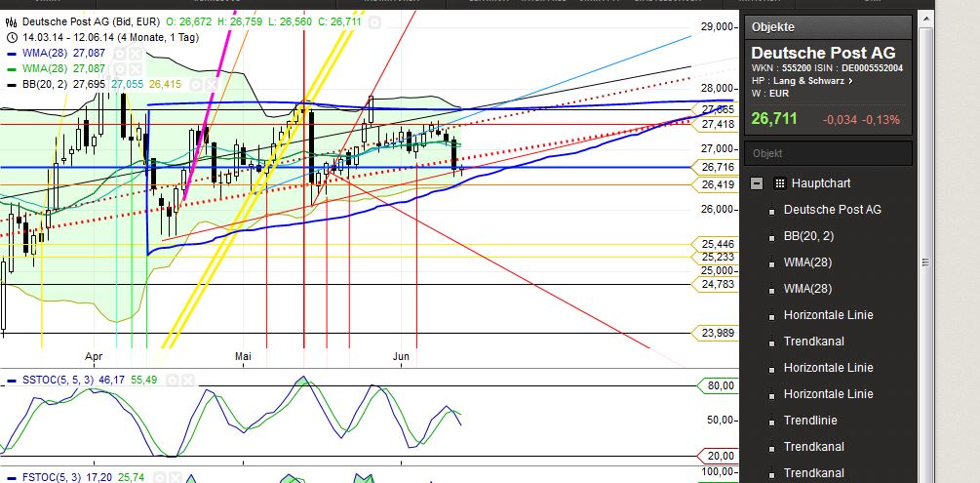Click the 25,446 yellow line price tag
Image resolution: width=980 pixels, height=483 pixels.
(717, 244)
